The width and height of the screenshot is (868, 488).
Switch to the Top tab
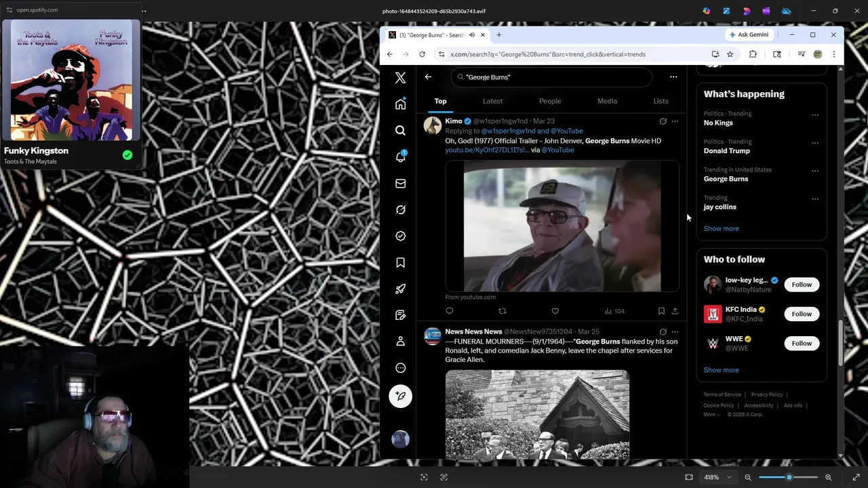coord(440,101)
